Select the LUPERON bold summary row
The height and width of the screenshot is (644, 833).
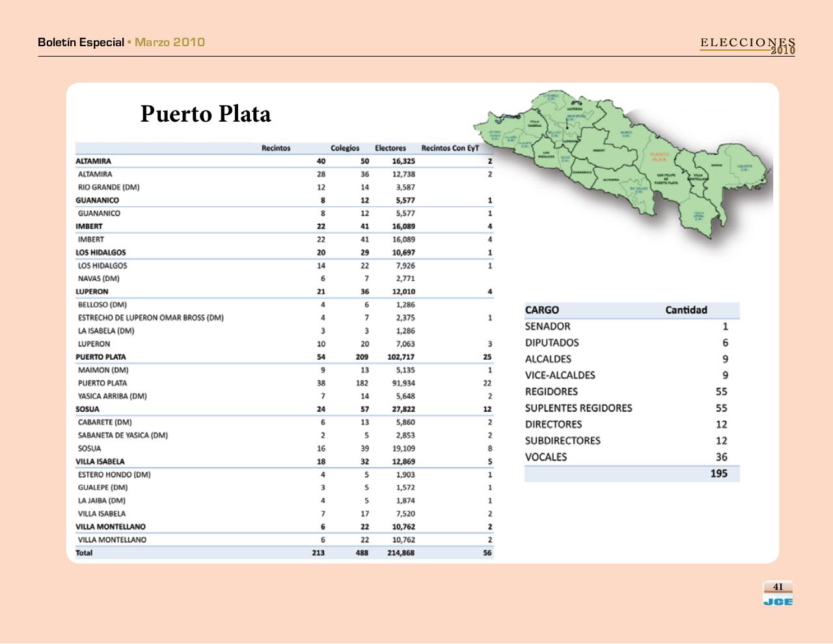pyautogui.click(x=91, y=291)
